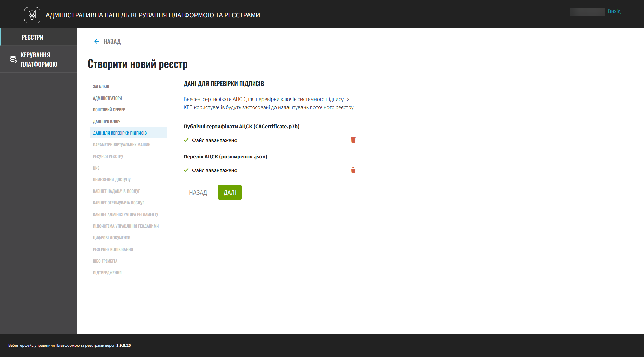The image size is (644, 357).
Task: Delete the uploaded АЦСК list json file
Action: (353, 170)
